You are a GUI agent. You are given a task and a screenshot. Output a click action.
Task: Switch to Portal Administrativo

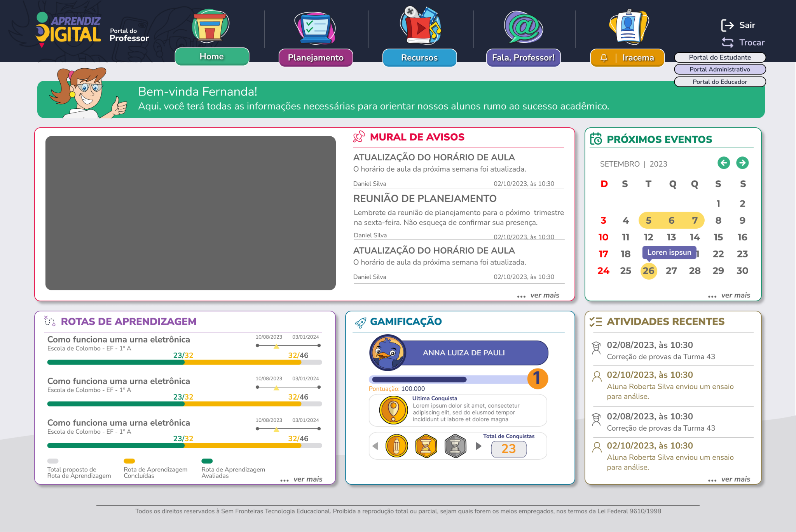[x=720, y=70]
